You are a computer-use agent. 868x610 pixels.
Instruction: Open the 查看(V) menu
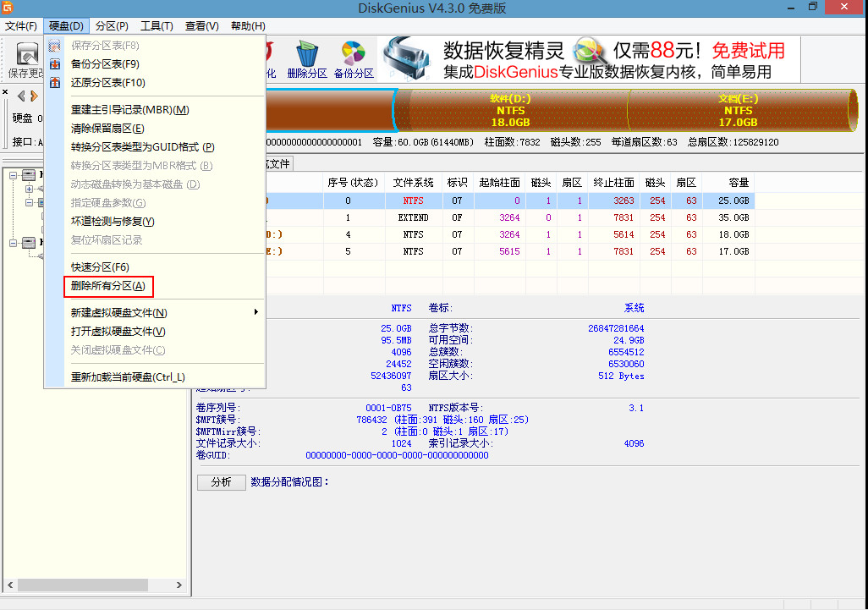[x=201, y=26]
